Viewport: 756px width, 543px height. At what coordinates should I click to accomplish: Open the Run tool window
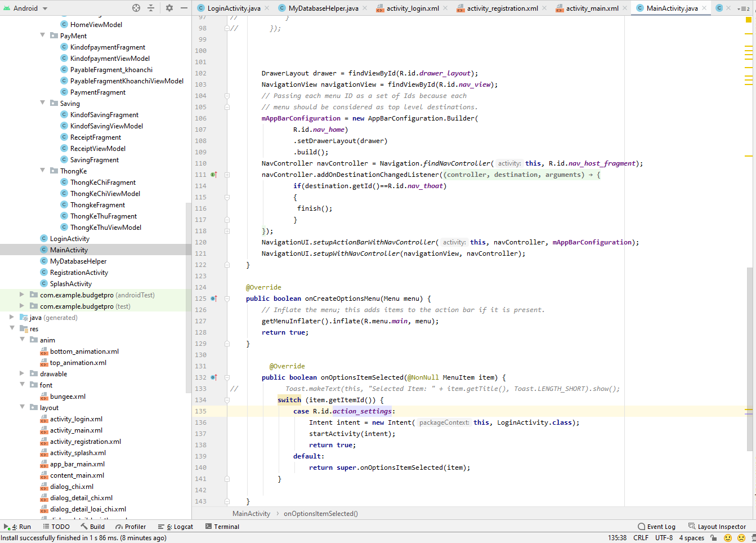pos(17,527)
